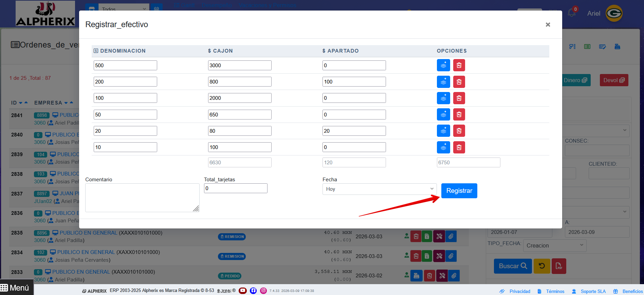Expand the Fecha dropdown showing Hoy
Screen dimensions: 644x295
379,189
